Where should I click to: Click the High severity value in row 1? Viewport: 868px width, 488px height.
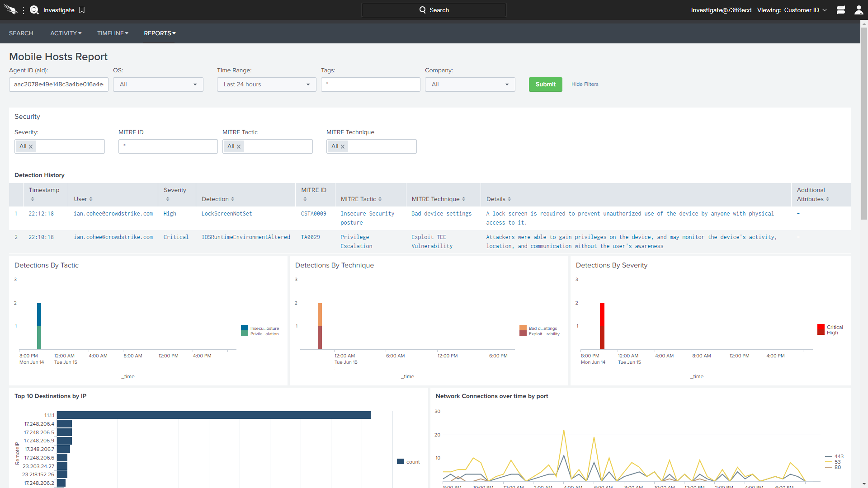point(170,214)
